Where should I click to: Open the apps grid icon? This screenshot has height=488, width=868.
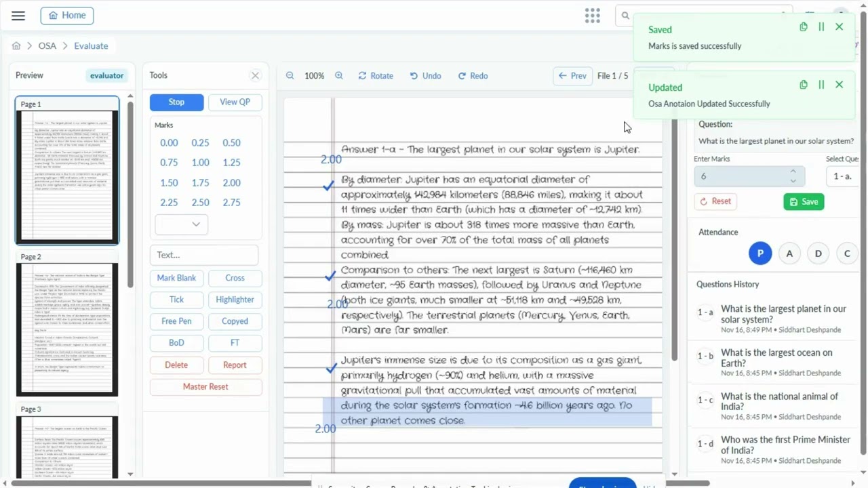click(592, 16)
